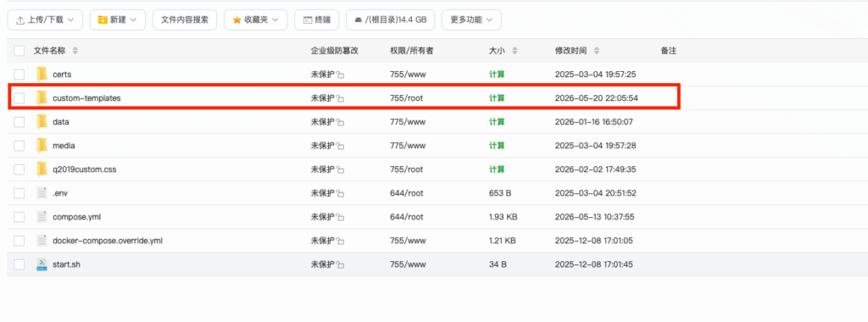Click 755/www permission of start.sh

[x=408, y=264]
